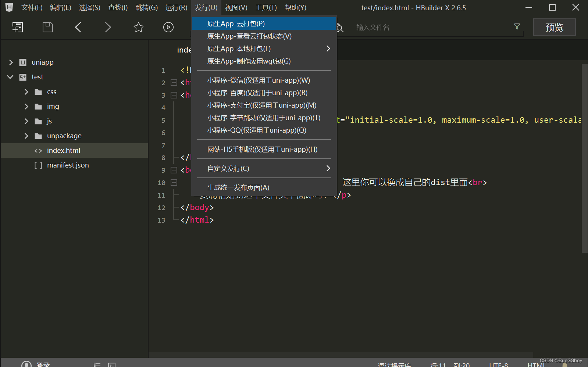Click the 语法提示库 status entry
This screenshot has width=588, height=367.
point(395,365)
